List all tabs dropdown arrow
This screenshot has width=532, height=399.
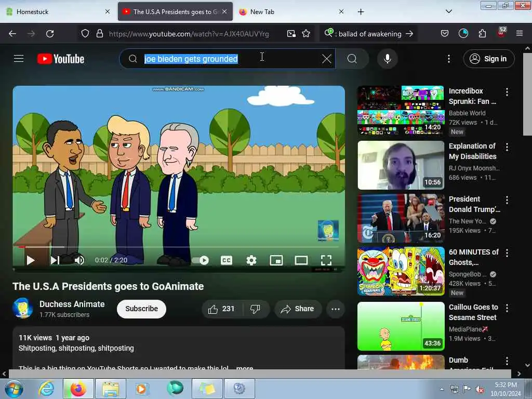pos(448,11)
